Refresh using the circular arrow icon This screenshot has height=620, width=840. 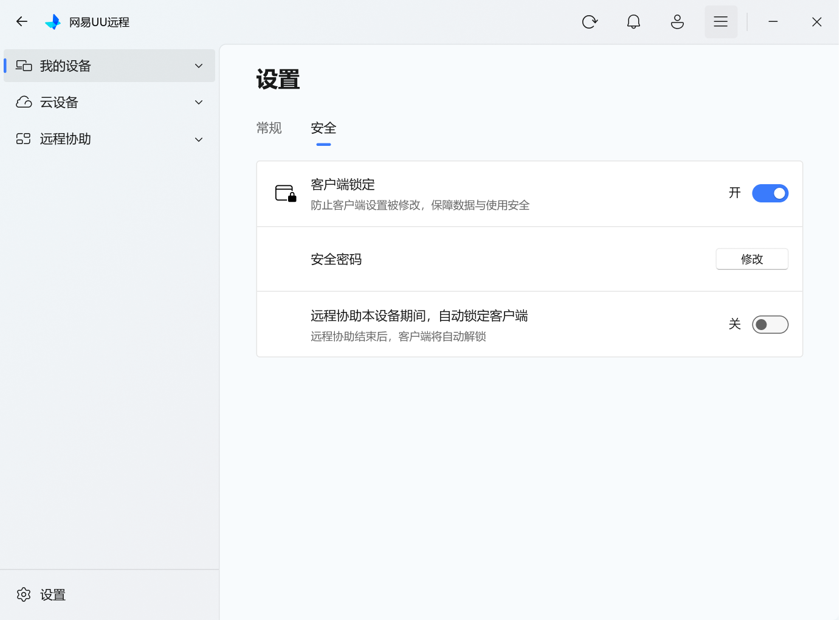[590, 22]
